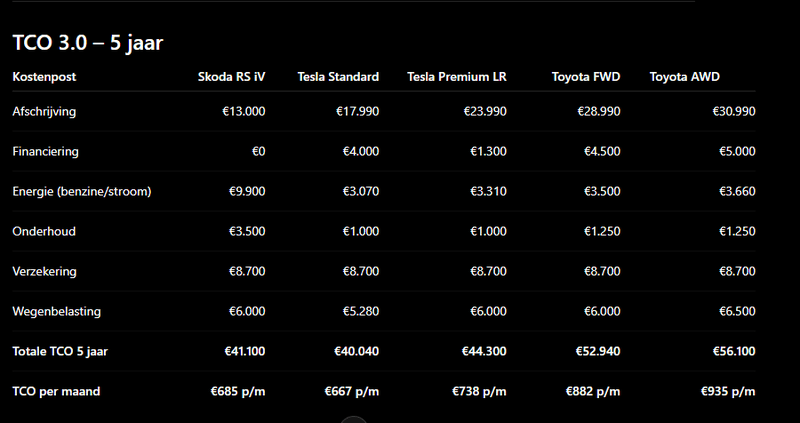Select the Verzekering row label
This screenshot has width=800, height=423.
(x=44, y=271)
